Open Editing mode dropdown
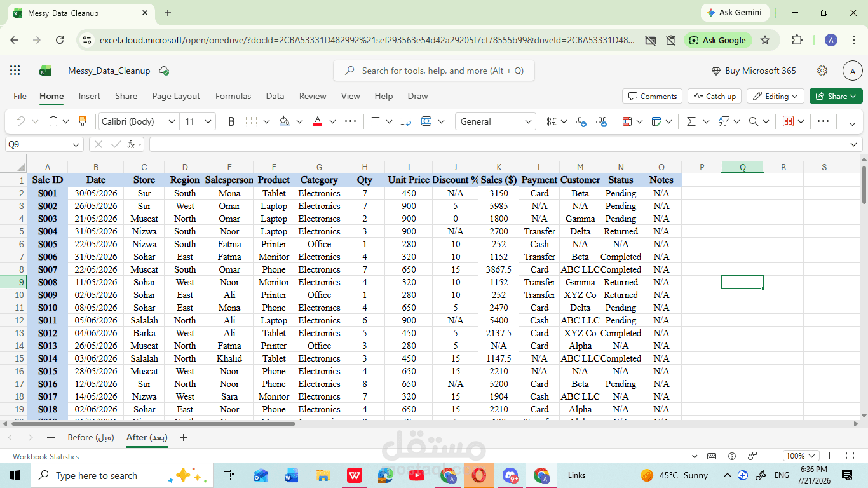868x488 pixels. pyautogui.click(x=775, y=97)
